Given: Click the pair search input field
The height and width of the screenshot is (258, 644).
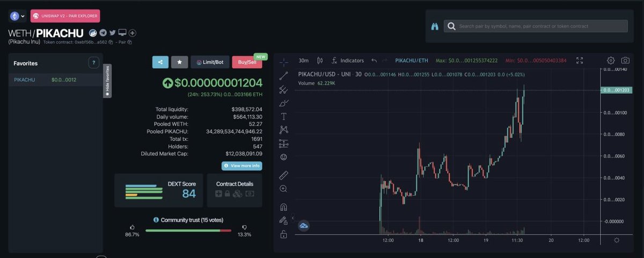Looking at the screenshot, I should pos(536,26).
